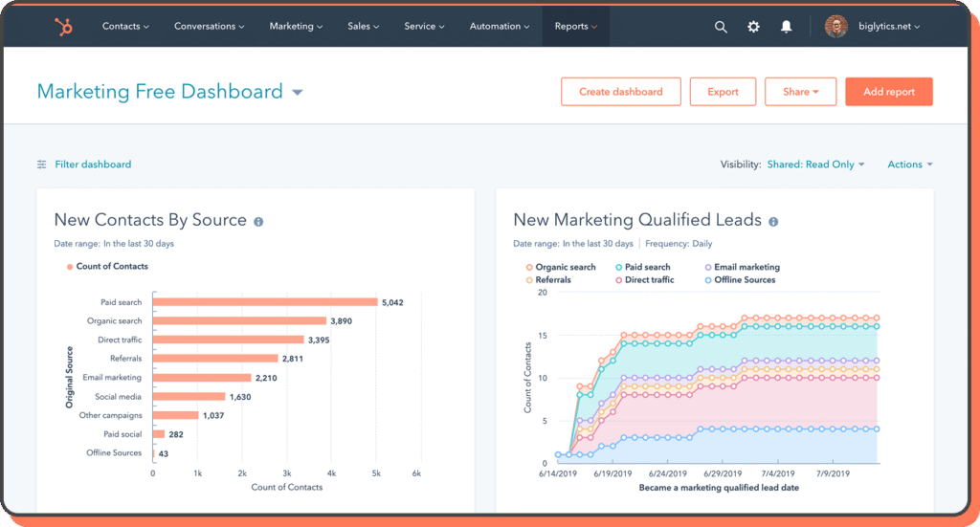Viewport: 980px width, 527px height.
Task: Open the biglytics.net account menu
Action: click(888, 27)
